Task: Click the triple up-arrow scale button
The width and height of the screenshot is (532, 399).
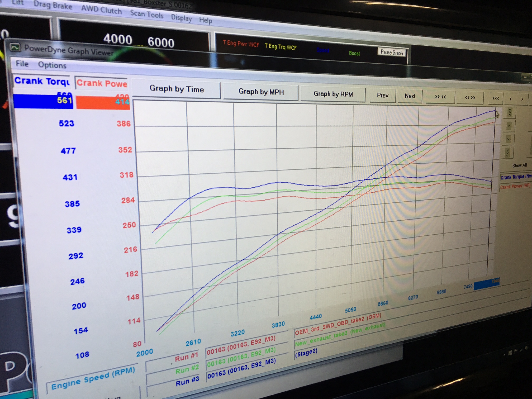Action: 510,113
